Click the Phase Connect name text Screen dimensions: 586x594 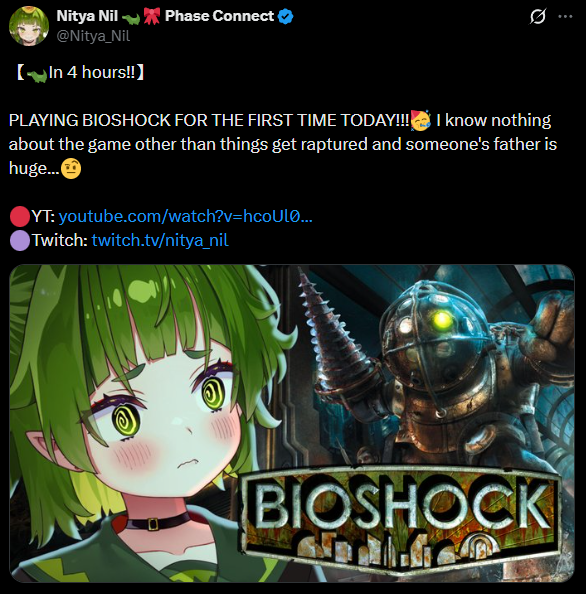pos(219,16)
